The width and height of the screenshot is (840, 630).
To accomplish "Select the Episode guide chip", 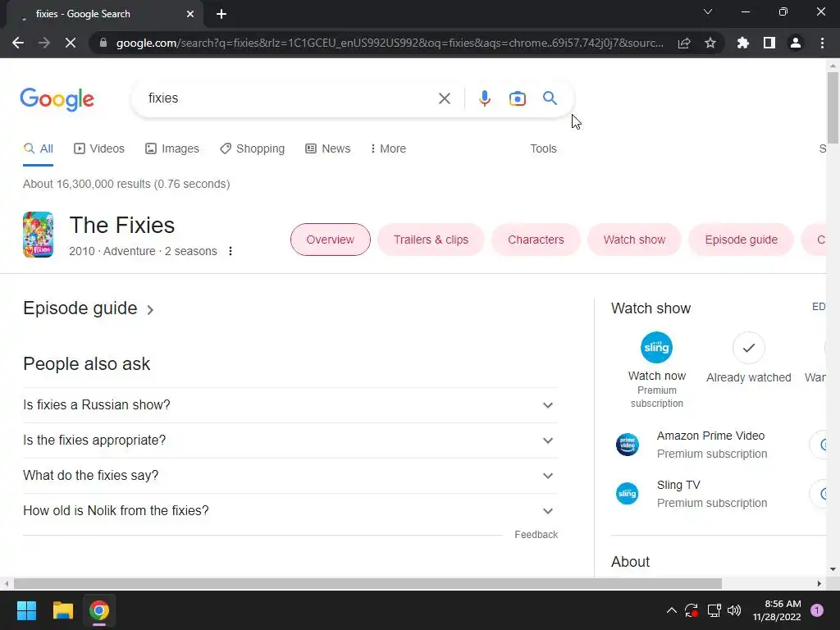I will point(741,240).
